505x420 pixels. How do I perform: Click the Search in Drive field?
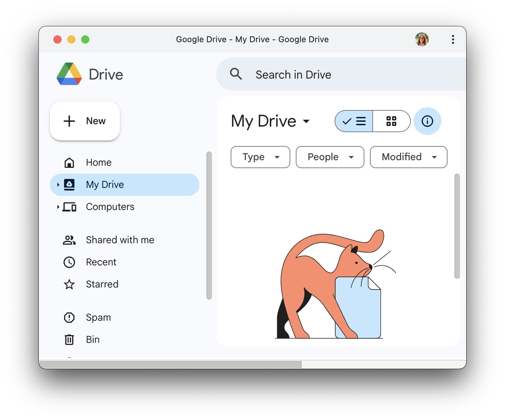pos(341,74)
